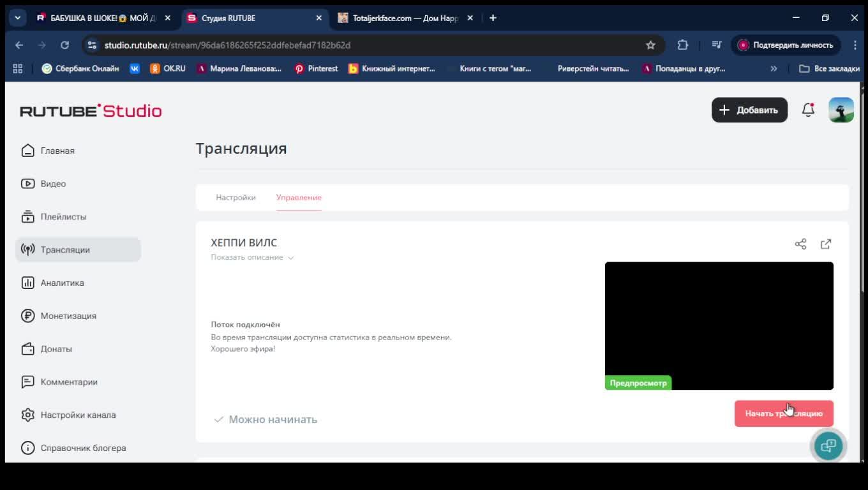Click the Добавить button
Viewport: 868px width, 490px height.
tap(749, 110)
